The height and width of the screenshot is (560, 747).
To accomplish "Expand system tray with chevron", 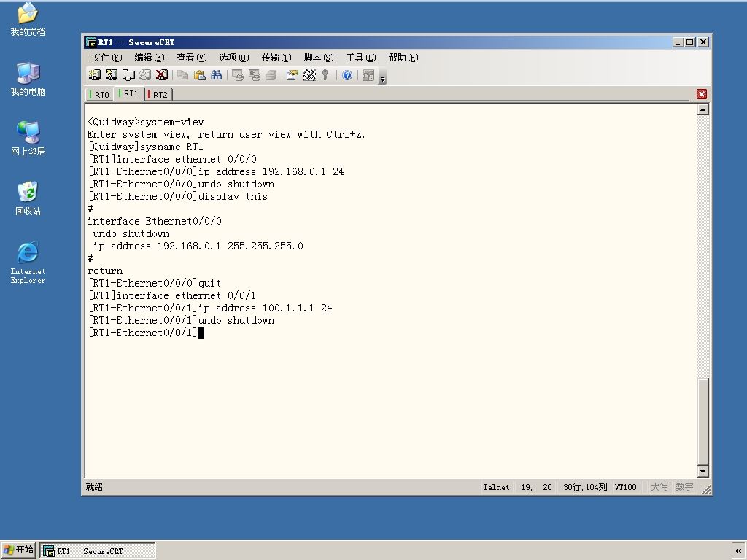I will tap(738, 551).
